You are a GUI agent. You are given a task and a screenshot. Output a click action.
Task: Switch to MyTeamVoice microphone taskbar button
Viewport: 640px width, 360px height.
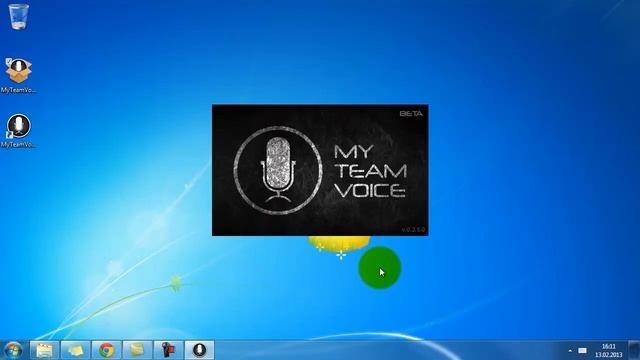coord(200,350)
